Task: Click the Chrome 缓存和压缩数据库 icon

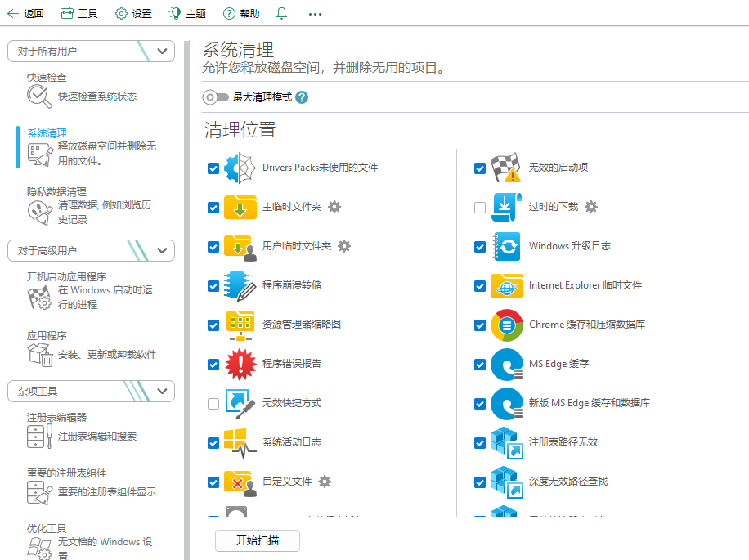Action: (506, 325)
